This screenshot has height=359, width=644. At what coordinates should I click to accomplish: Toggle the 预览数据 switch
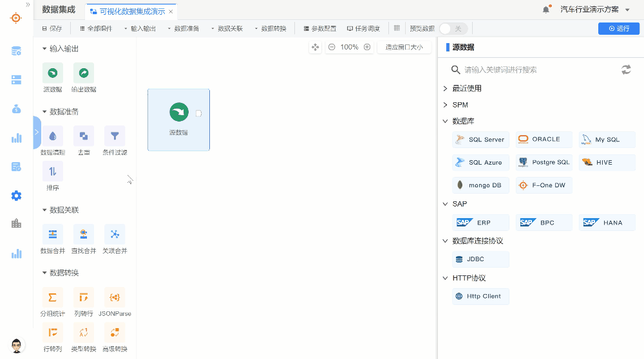453,28
